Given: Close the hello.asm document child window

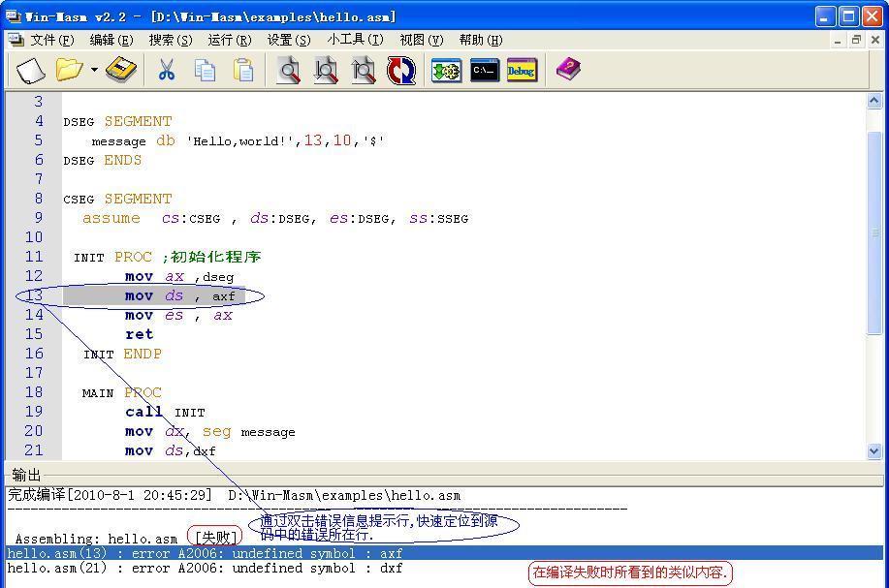Looking at the screenshot, I should point(874,41).
